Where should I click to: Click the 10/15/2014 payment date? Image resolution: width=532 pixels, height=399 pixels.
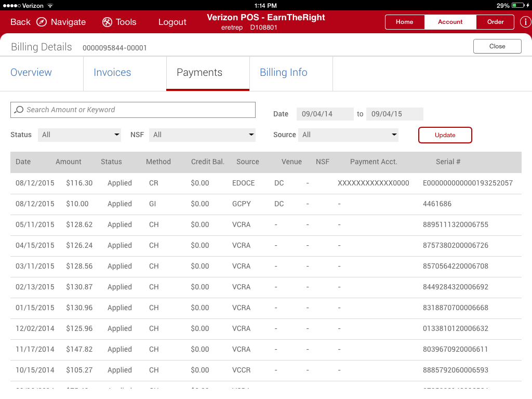(35, 370)
